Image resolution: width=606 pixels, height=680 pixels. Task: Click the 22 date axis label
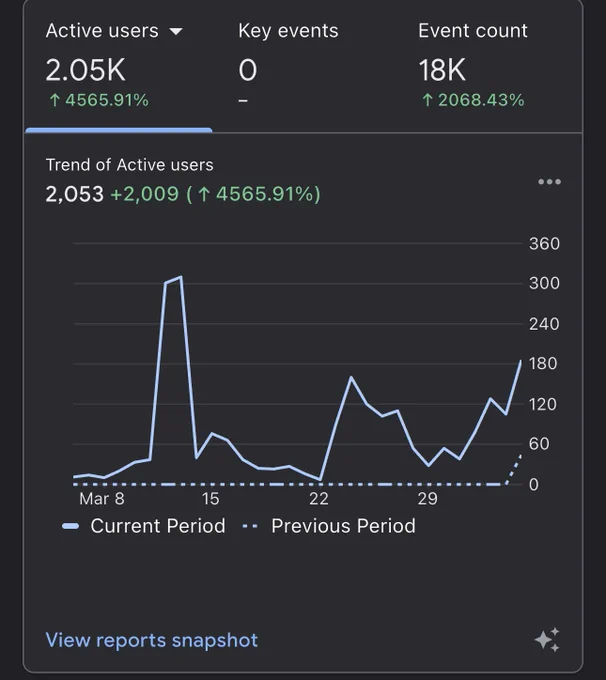click(x=319, y=499)
